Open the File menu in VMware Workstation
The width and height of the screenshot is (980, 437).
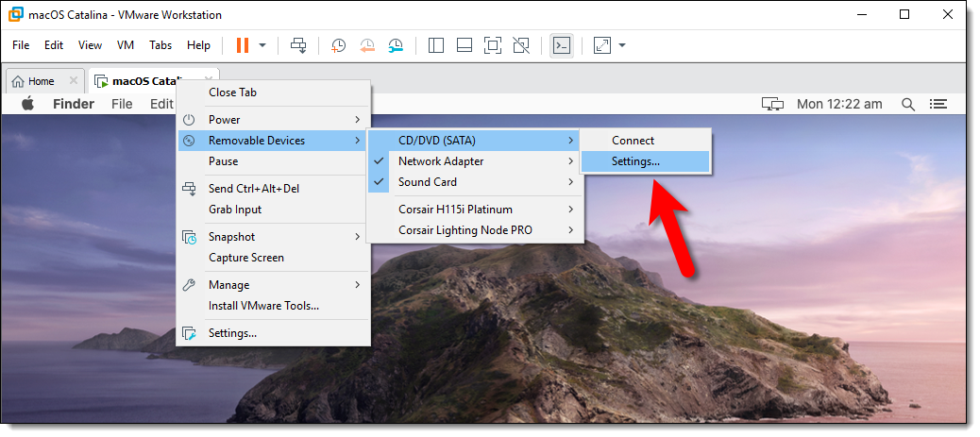tap(21, 45)
